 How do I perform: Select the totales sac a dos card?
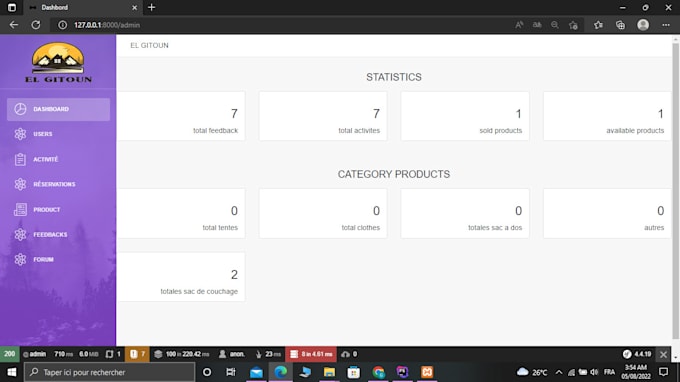tap(465, 213)
